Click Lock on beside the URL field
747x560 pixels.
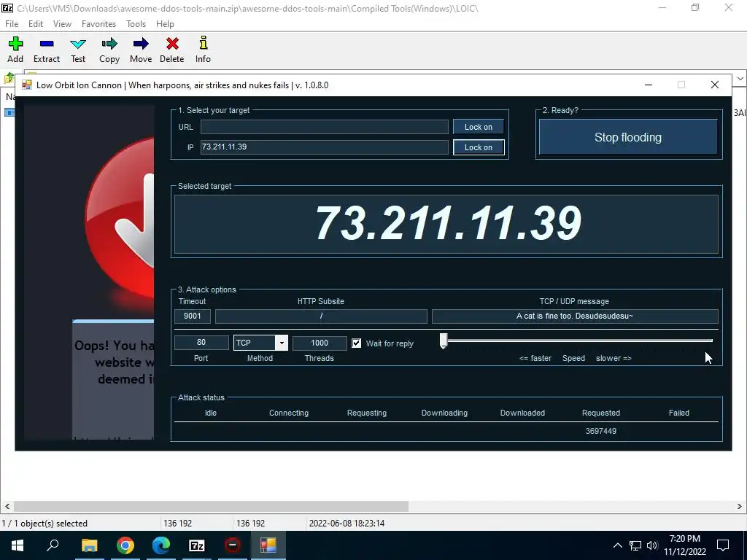(x=479, y=127)
